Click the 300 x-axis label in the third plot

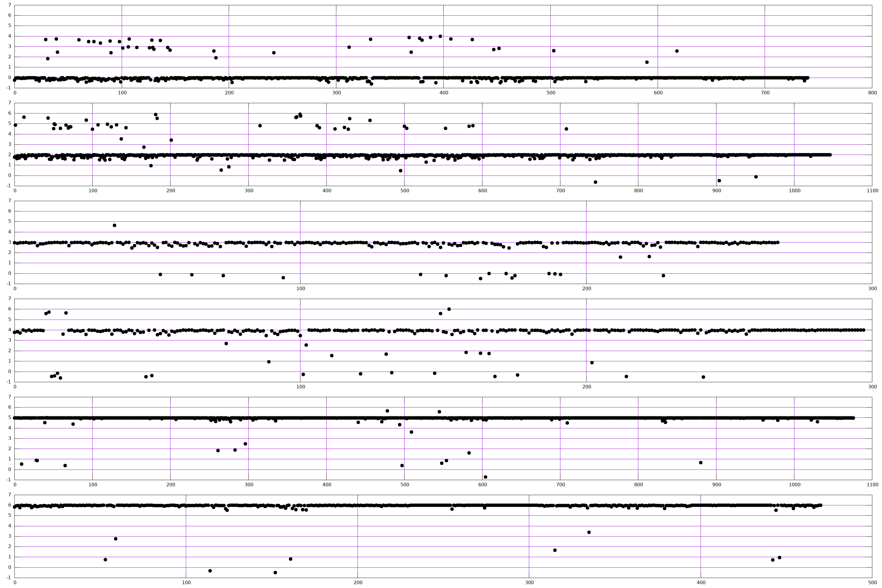click(x=872, y=288)
